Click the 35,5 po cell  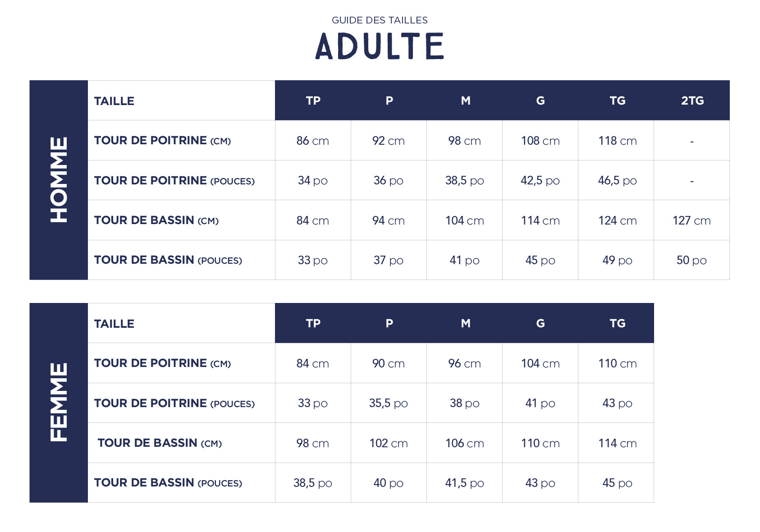388,403
